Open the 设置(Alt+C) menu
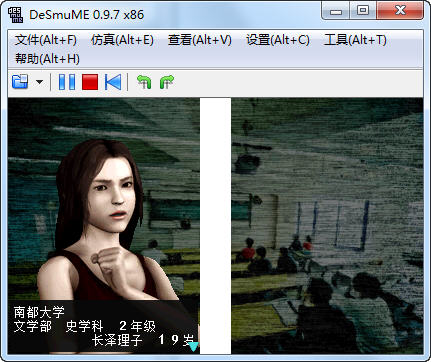Image resolution: width=431 pixels, height=362 pixels. 278,40
